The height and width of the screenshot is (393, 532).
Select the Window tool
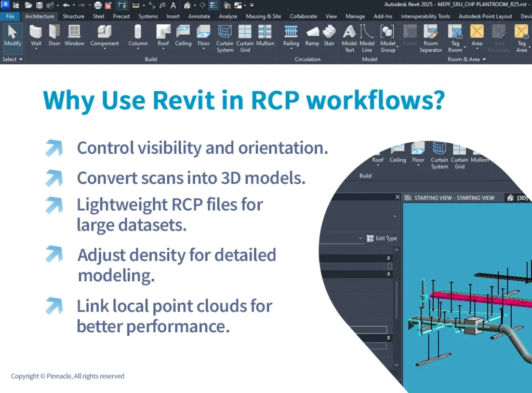click(74, 36)
